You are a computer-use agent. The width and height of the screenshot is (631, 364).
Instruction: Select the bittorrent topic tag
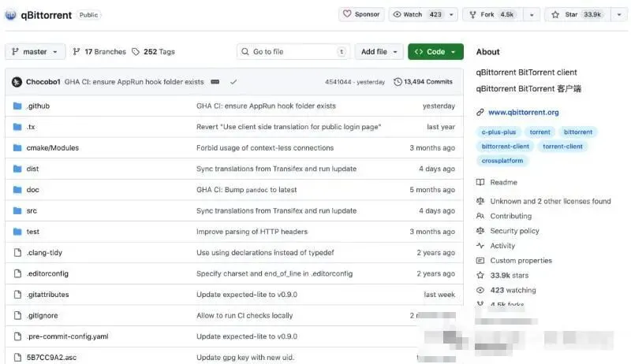(x=578, y=132)
